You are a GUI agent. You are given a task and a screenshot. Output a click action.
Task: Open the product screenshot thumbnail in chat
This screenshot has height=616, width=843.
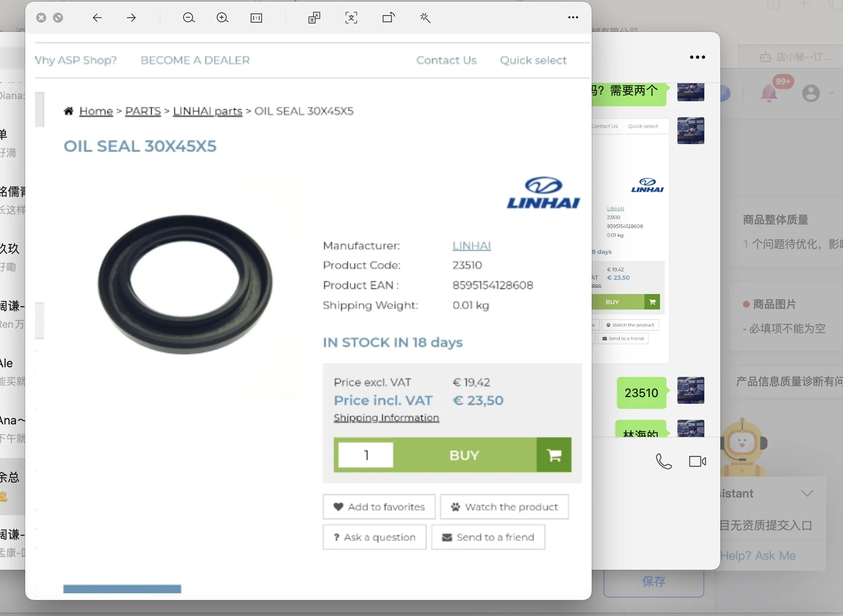click(630, 240)
